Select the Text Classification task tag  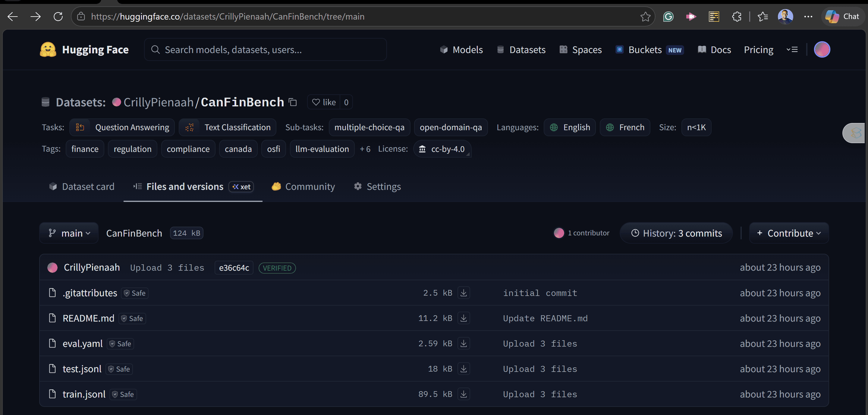[x=228, y=127]
